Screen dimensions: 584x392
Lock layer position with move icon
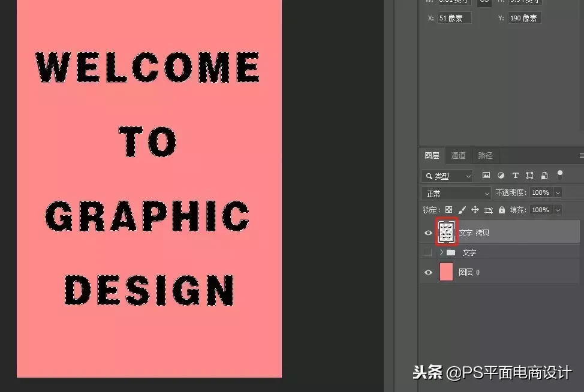point(475,210)
